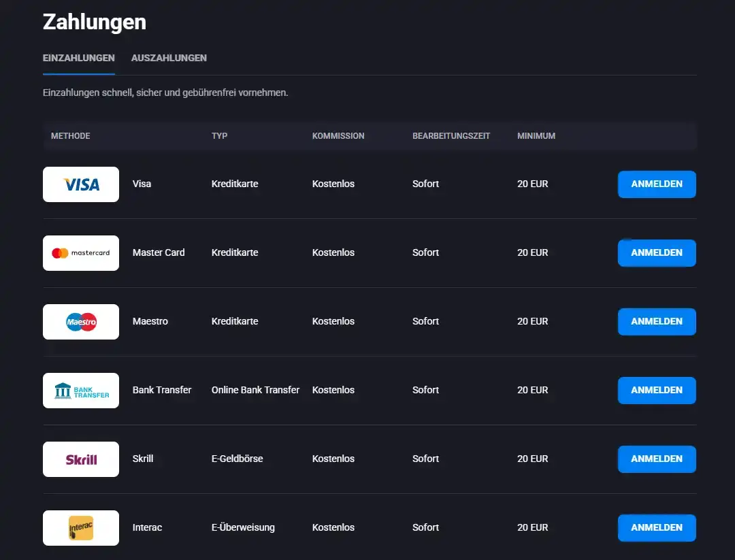
Task: Click Kreditkarte in the Visa row
Action: [x=235, y=184]
